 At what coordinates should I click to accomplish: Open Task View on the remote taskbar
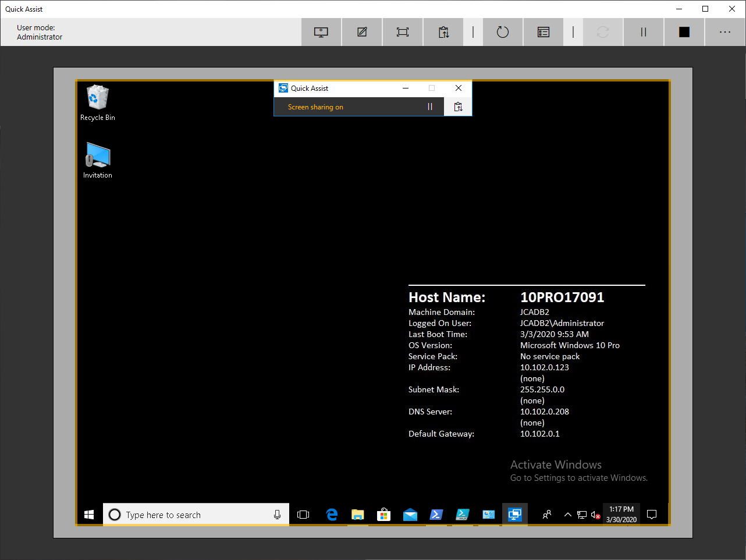[303, 515]
